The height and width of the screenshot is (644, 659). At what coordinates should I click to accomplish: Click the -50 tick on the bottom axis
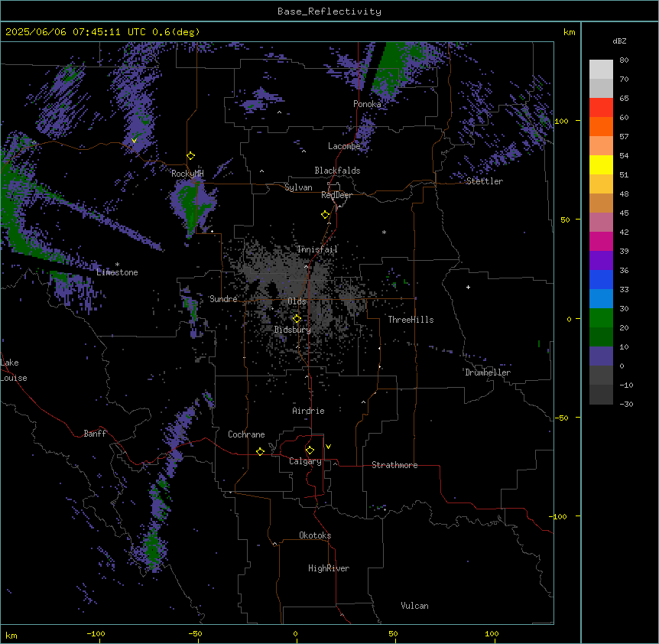[195, 633]
